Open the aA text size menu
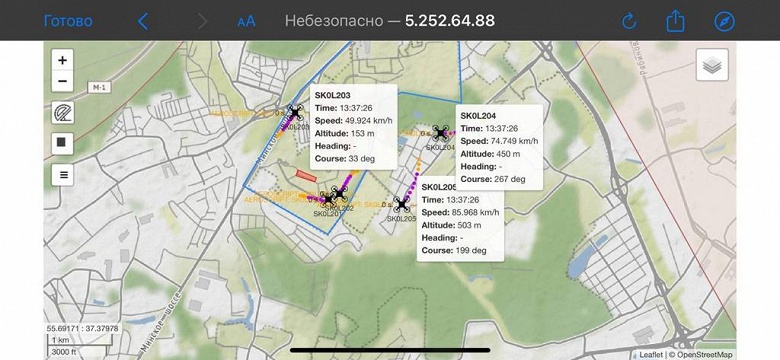 [x=246, y=21]
